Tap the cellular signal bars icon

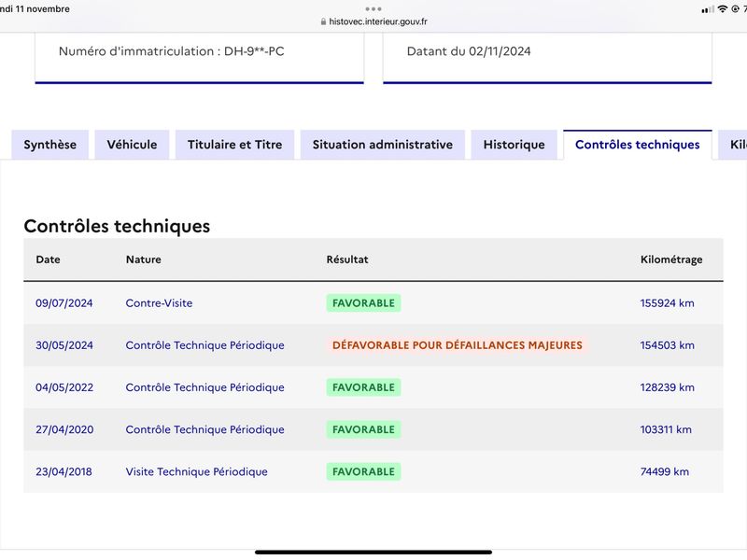pyautogui.click(x=708, y=9)
